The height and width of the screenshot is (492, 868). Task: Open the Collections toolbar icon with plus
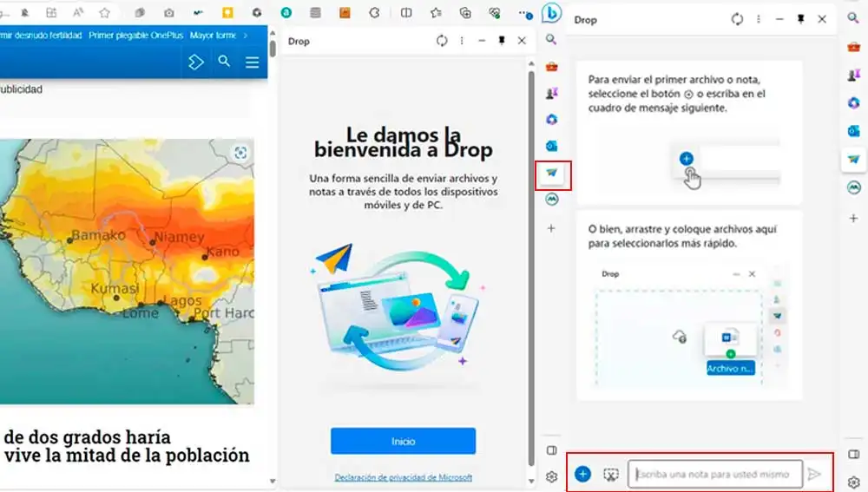(465, 13)
